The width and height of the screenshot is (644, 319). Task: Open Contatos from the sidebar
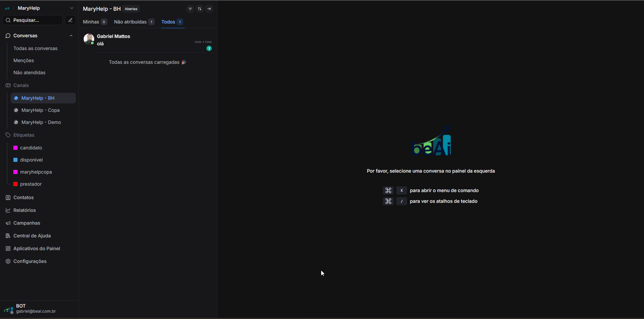(x=23, y=197)
